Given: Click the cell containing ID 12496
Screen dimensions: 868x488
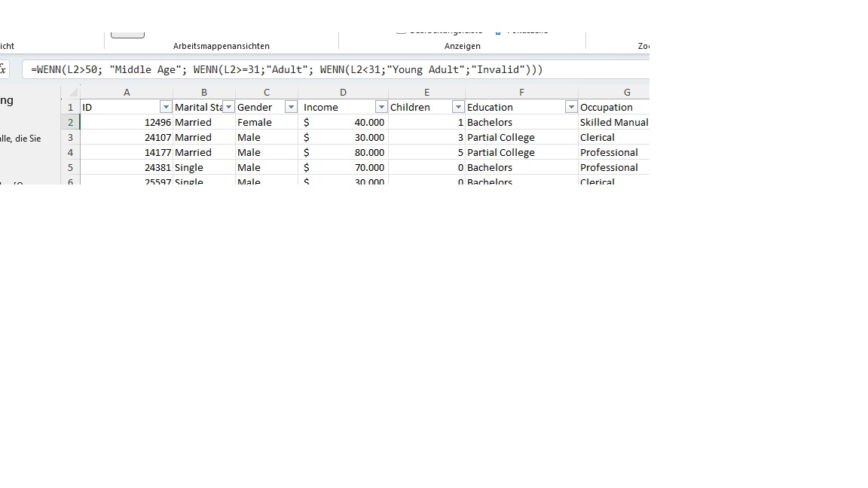Looking at the screenshot, I should (x=127, y=122).
